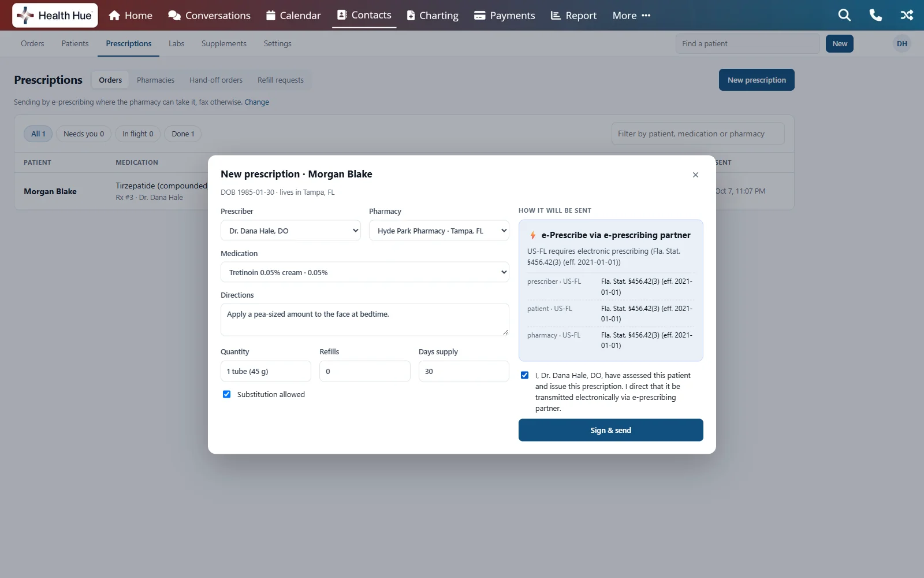Open the Contacts nav item
This screenshot has height=578, width=924.
click(x=364, y=15)
